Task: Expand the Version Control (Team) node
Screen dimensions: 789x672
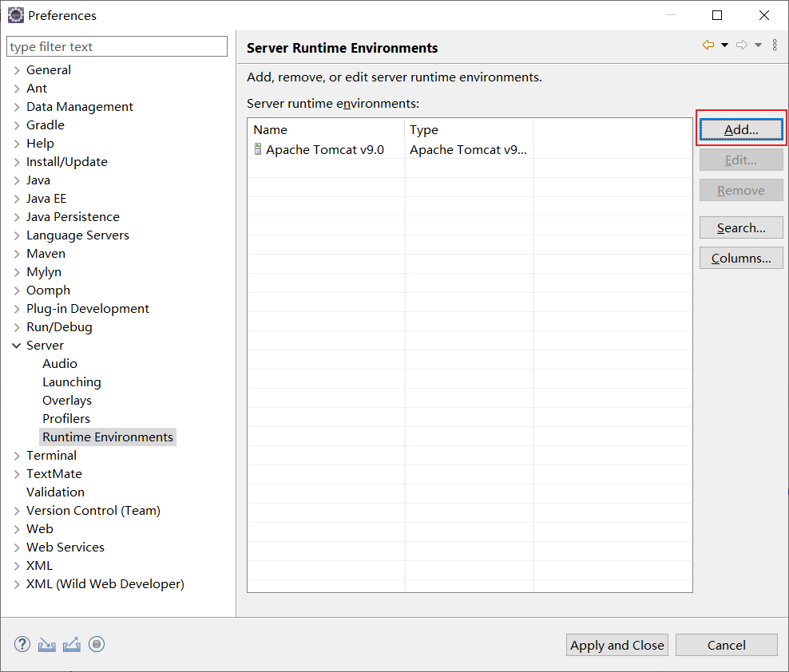Action: click(x=17, y=511)
